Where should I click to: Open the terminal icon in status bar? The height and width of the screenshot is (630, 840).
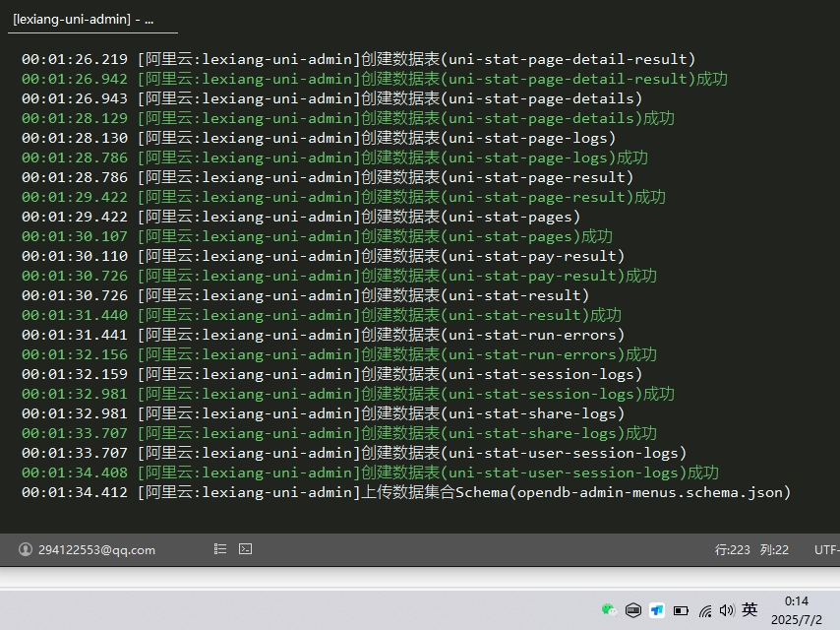coord(245,549)
